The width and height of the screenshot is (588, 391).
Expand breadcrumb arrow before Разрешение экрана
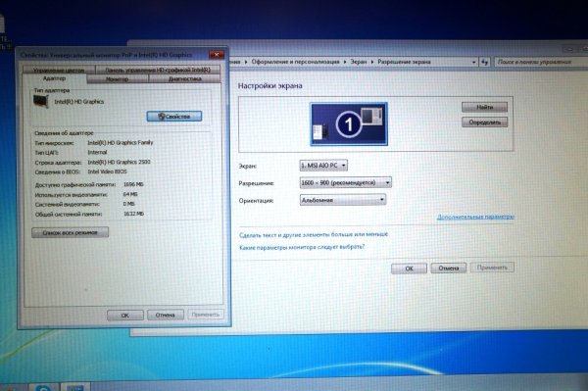372,62
